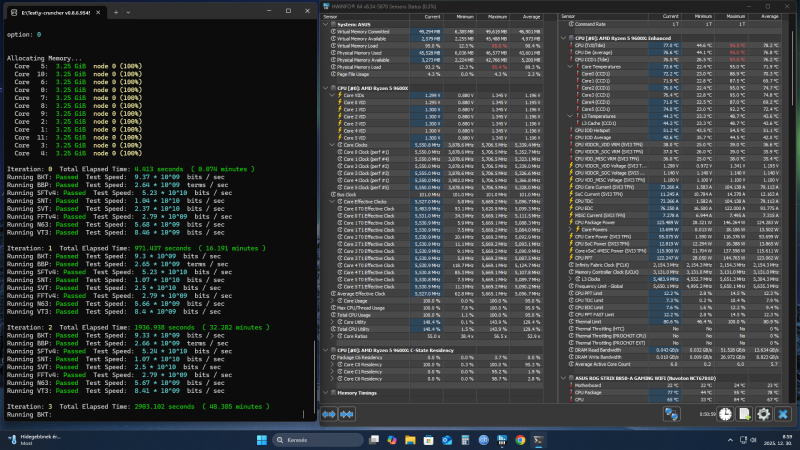Image resolution: width=800 pixels, height=450 pixels.
Task: Select CPU PPT row
Action: 671,258
